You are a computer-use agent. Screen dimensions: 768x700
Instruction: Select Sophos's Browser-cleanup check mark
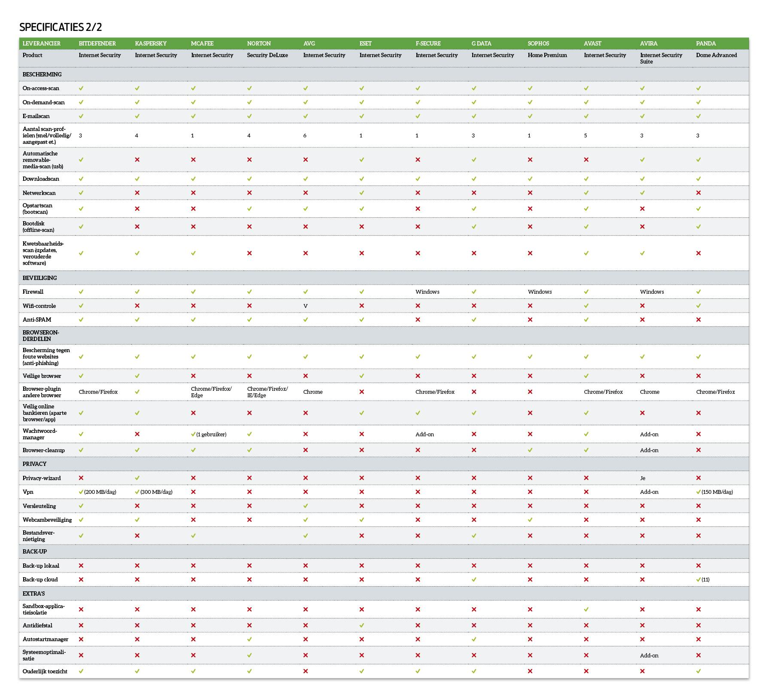[530, 450]
